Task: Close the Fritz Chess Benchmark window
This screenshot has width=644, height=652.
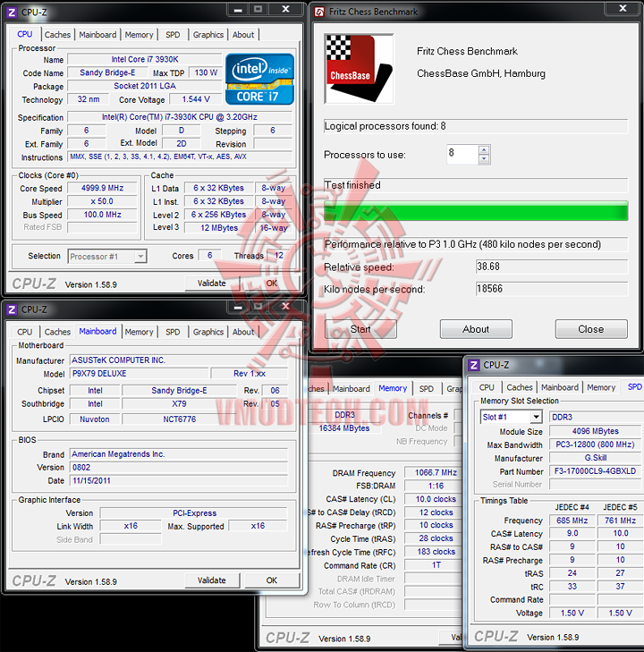Action: point(623,8)
